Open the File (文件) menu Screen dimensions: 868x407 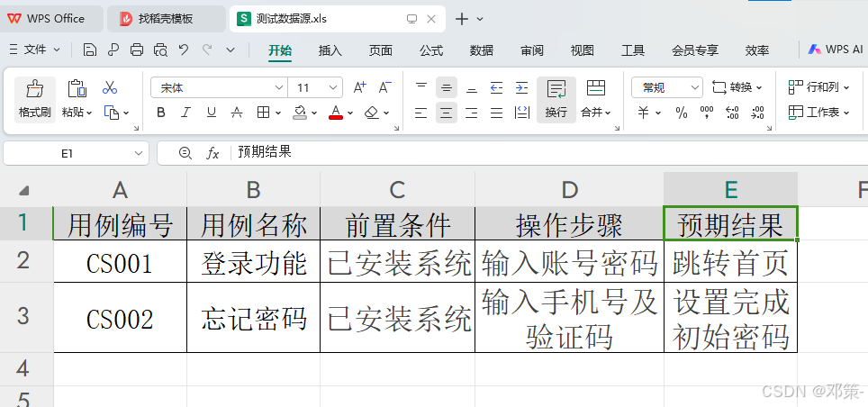click(35, 50)
